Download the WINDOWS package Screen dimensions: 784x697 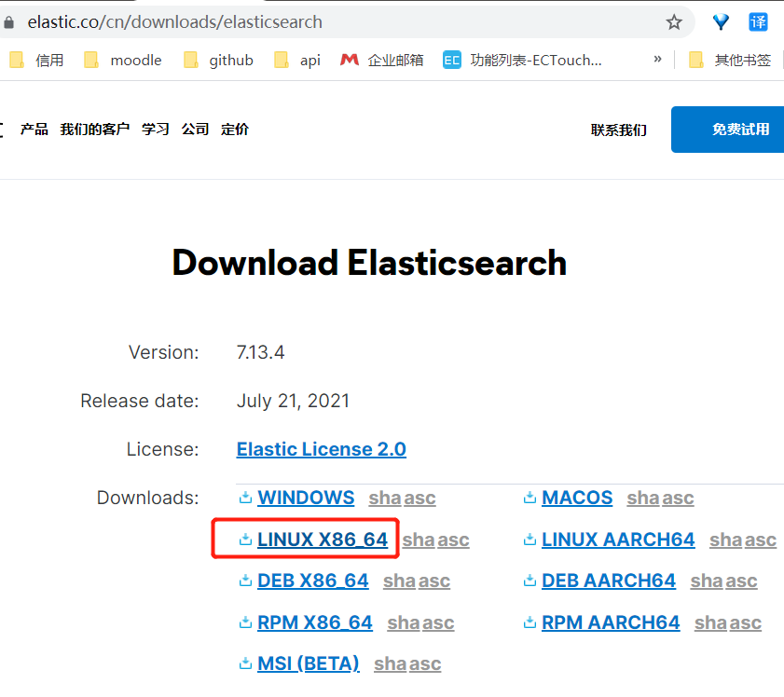coord(306,498)
